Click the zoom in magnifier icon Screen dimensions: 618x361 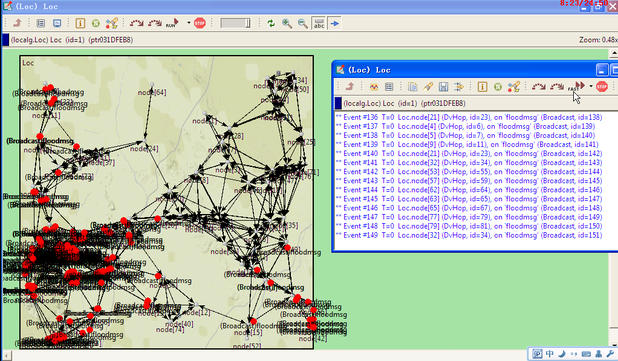pyautogui.click(x=287, y=23)
